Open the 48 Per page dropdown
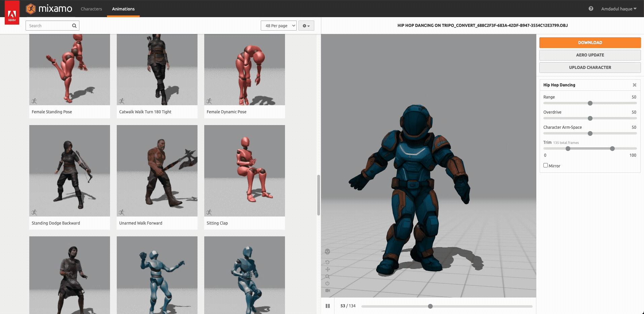 pos(278,26)
